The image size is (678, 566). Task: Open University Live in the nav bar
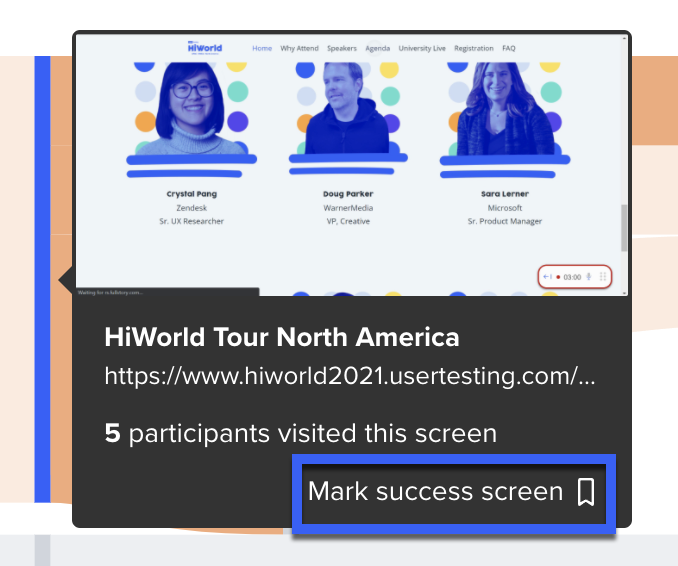(422, 48)
